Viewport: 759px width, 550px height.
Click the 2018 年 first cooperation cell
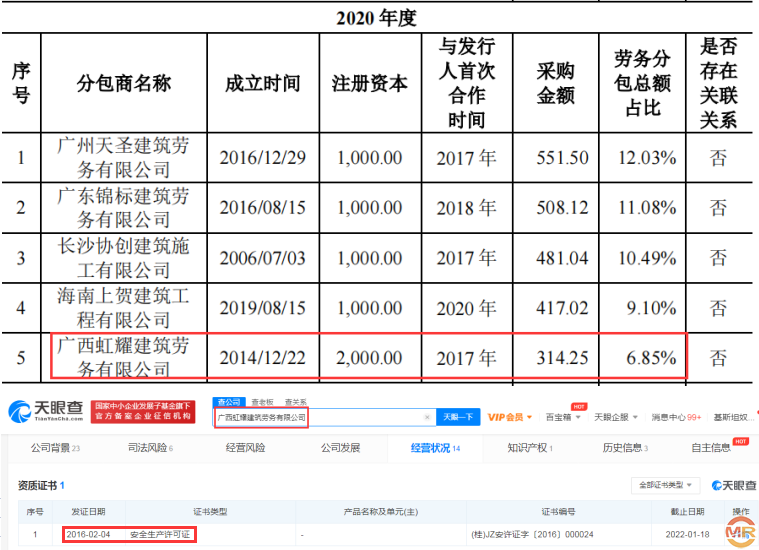coord(466,208)
